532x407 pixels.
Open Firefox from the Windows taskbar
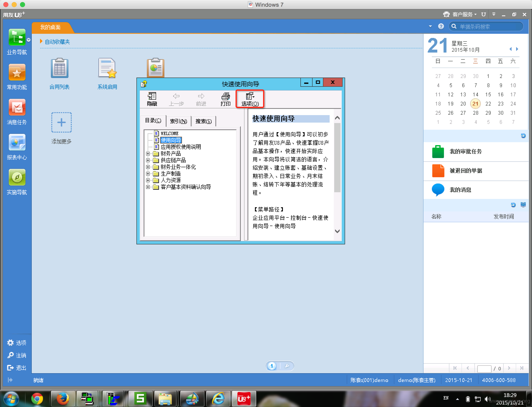[x=63, y=398]
